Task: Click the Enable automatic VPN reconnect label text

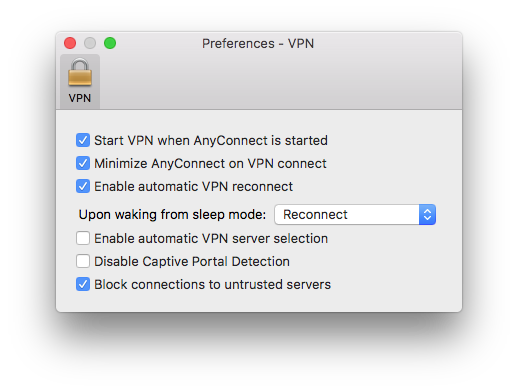Action: [x=193, y=186]
